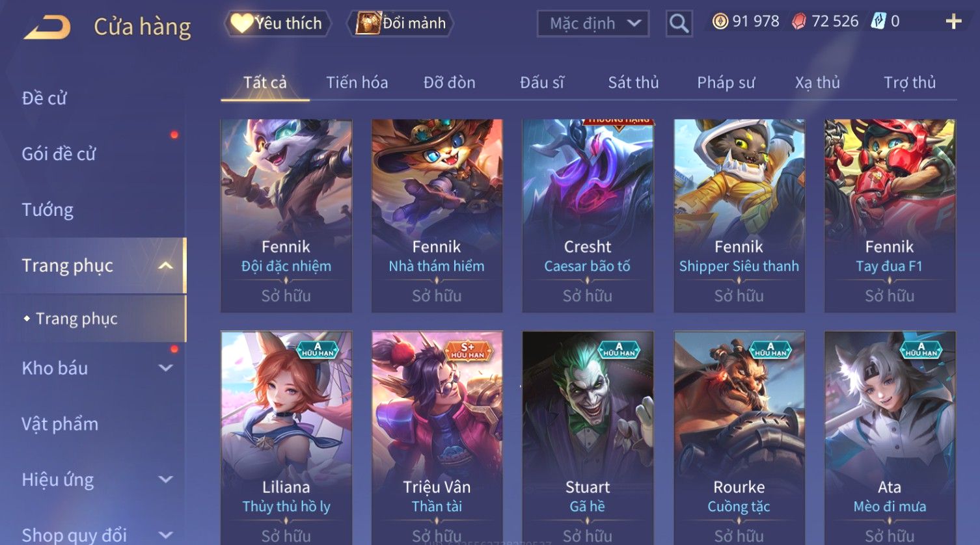Viewport: 980px width, 545px height.
Task: Click the red ruby gem icon
Action: (x=798, y=21)
